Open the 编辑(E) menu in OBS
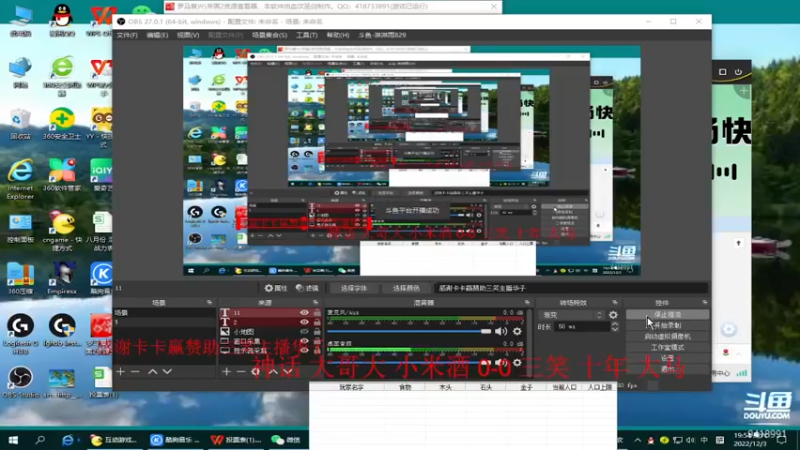The height and width of the screenshot is (450, 800). pyautogui.click(x=157, y=35)
